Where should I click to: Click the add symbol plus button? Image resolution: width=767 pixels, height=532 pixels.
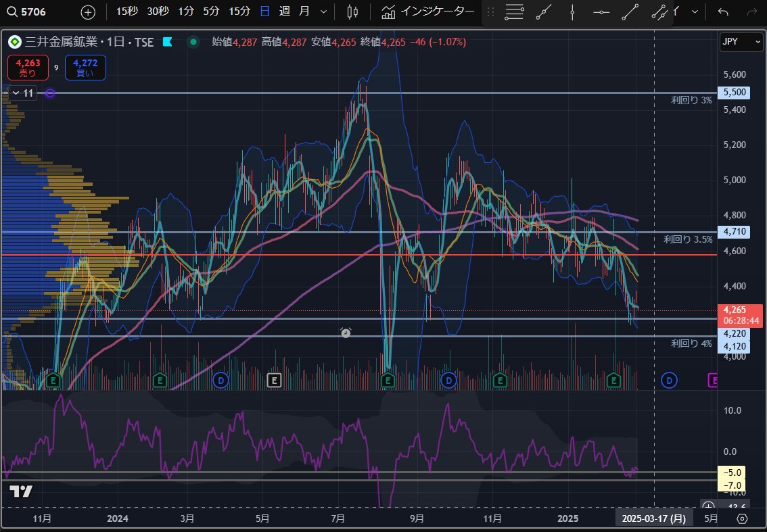[87, 12]
